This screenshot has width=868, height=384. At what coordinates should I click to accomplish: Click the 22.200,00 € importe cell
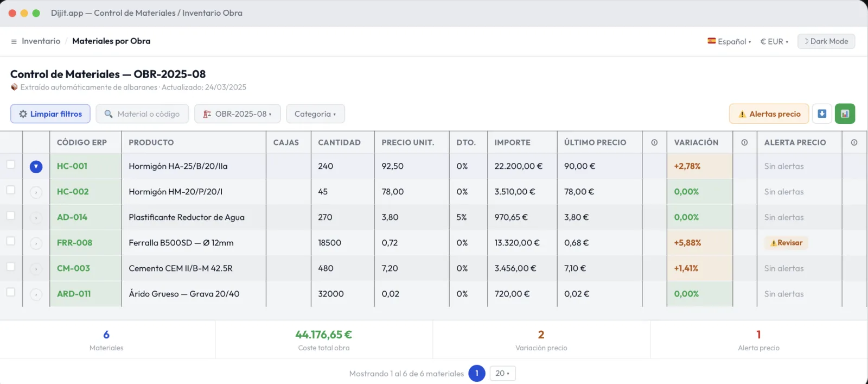tap(522, 166)
